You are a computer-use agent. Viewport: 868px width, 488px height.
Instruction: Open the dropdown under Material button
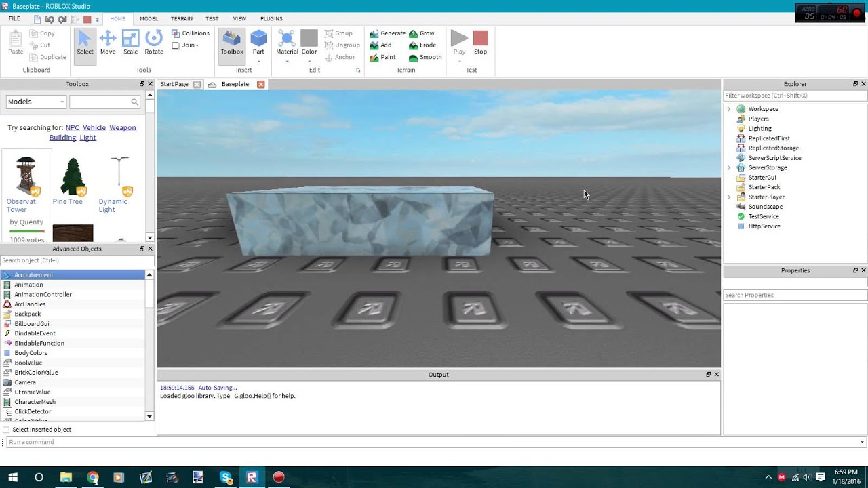[x=287, y=62]
